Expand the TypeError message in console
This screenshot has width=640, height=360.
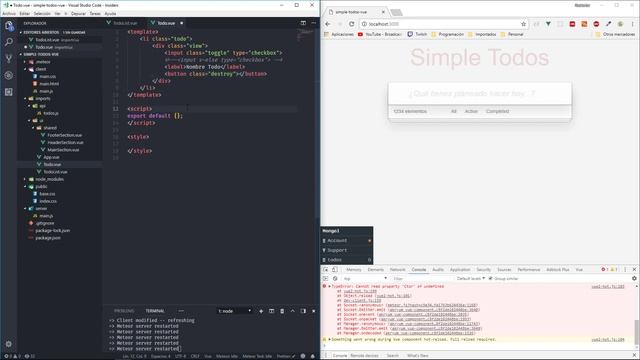330,287
